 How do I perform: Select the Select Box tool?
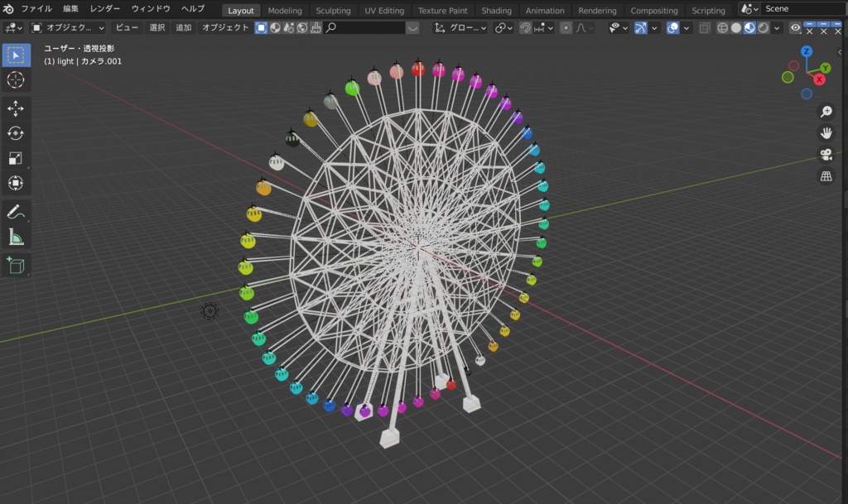(x=16, y=55)
